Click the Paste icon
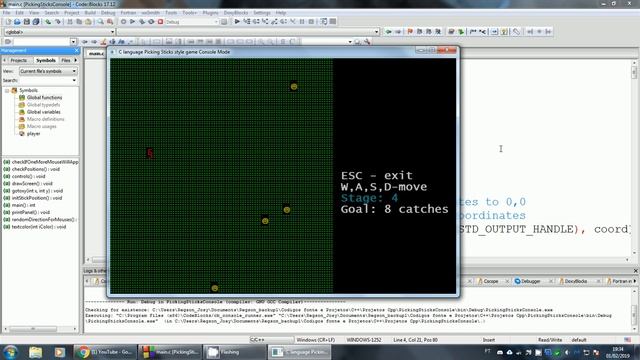640x360 pixels. (x=88, y=22)
